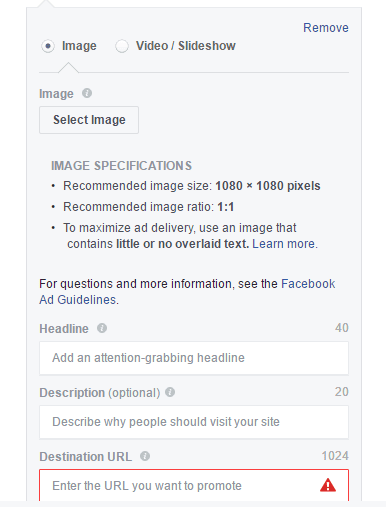The width and height of the screenshot is (386, 507).
Task: Open the info icon beside Destination URL
Action: pos(145,456)
